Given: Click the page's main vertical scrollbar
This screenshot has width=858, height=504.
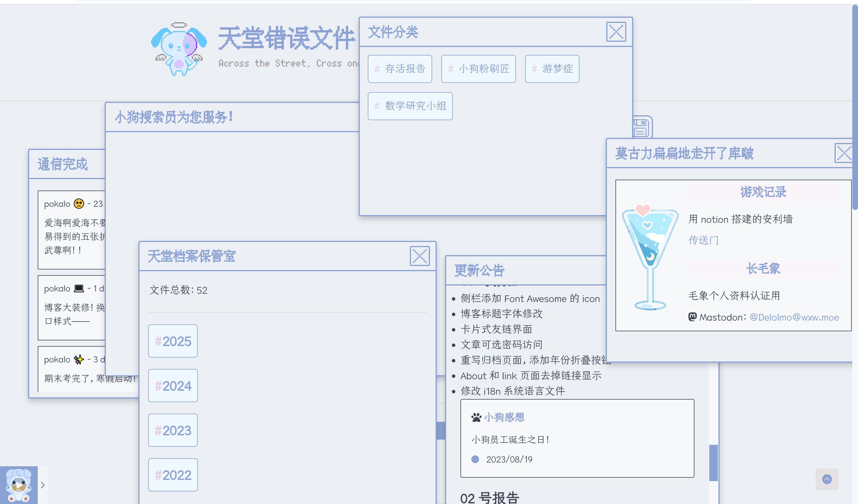Looking at the screenshot, I should click(855, 107).
